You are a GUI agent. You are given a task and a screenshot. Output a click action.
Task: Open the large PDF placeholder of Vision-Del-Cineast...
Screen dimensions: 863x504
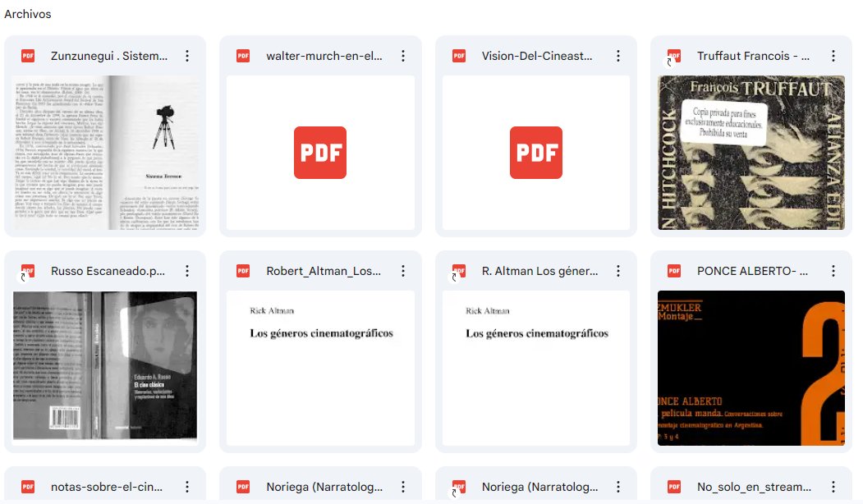point(536,153)
